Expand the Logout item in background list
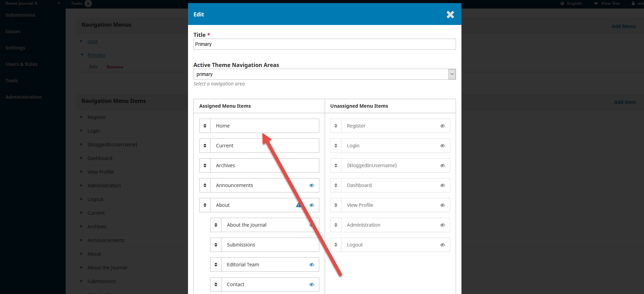644x294 pixels. (x=81, y=199)
